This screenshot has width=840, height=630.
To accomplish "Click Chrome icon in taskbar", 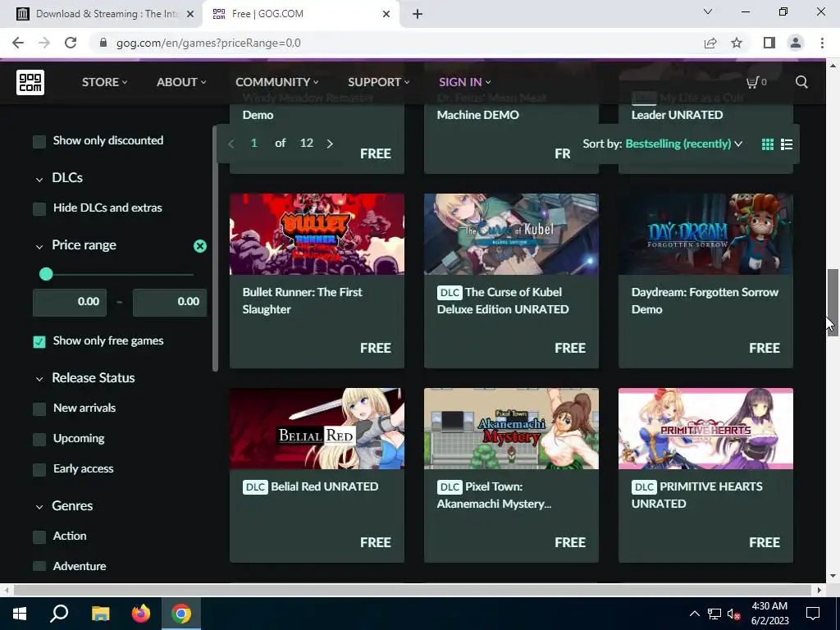I will click(181, 614).
